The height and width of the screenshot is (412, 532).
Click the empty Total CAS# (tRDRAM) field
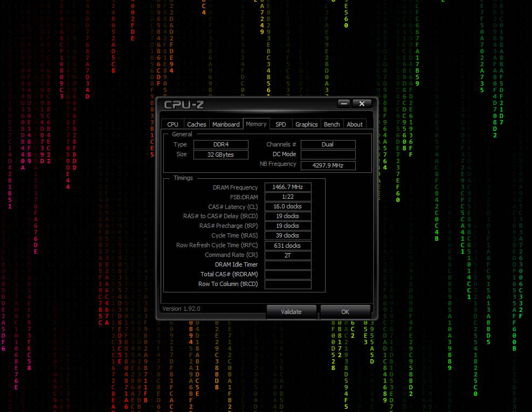(x=288, y=275)
